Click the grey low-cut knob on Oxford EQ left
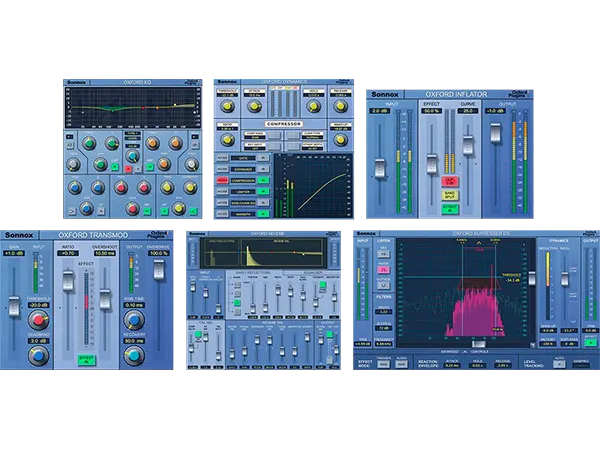This screenshot has height=450, width=600. tap(73, 165)
